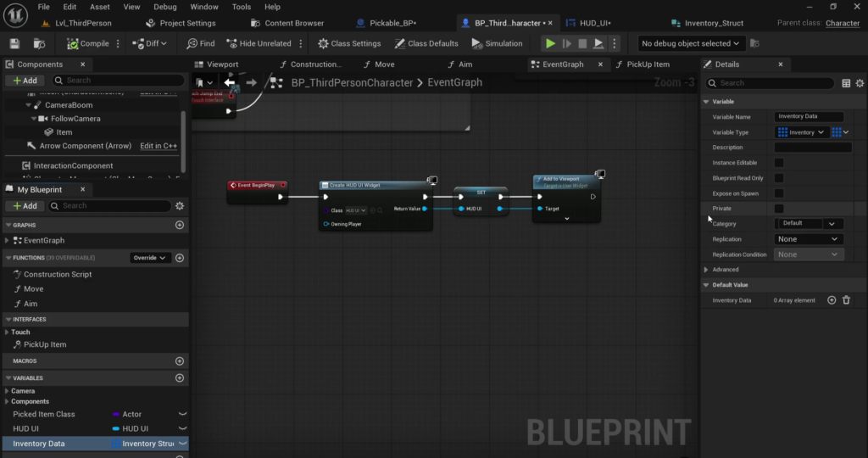Click the Find button
868x458 pixels.
pos(201,43)
